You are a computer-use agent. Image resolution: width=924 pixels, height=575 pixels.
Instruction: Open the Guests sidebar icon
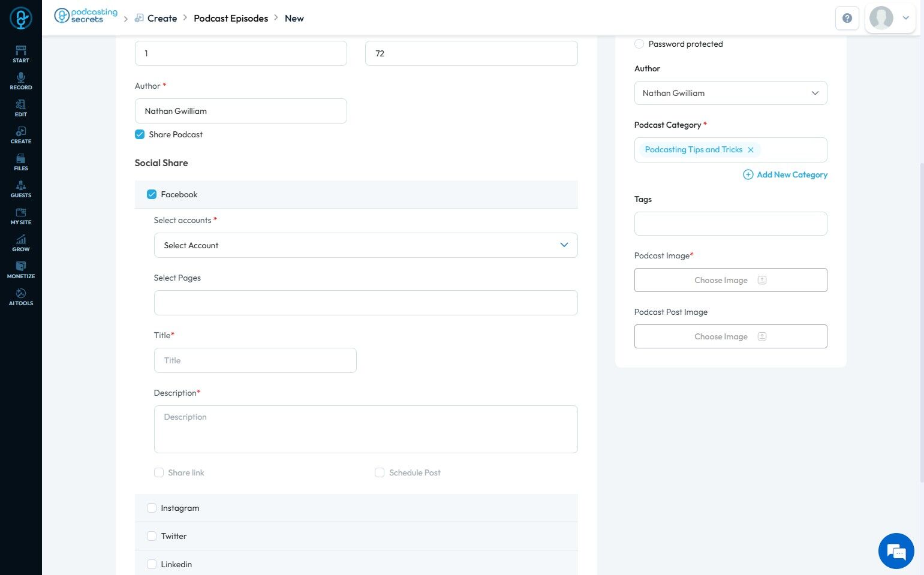click(x=21, y=189)
